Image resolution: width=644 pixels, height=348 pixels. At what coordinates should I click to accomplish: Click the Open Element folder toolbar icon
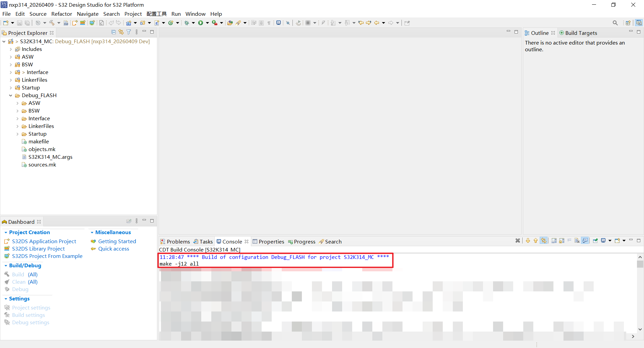tap(230, 23)
